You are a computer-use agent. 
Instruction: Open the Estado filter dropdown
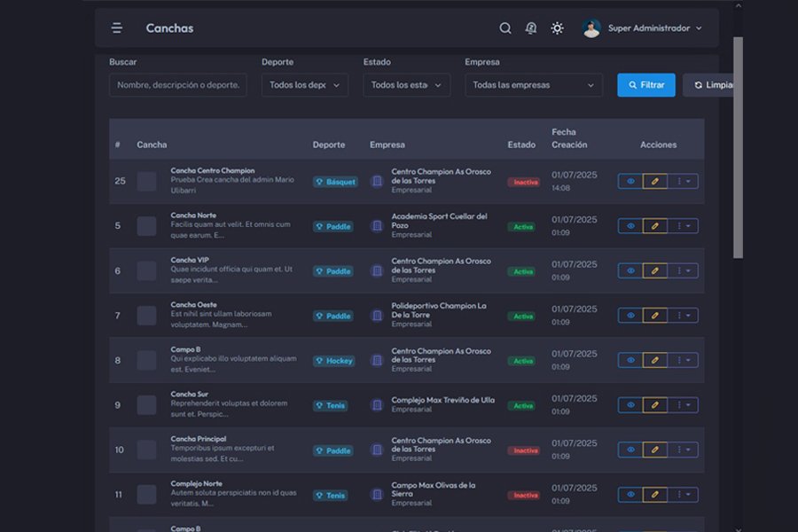pos(406,85)
